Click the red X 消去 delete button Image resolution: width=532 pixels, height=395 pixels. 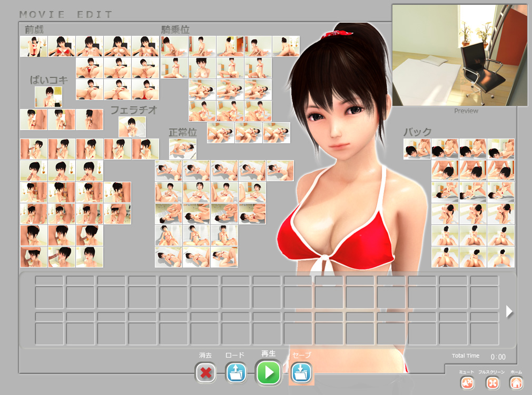click(x=205, y=373)
